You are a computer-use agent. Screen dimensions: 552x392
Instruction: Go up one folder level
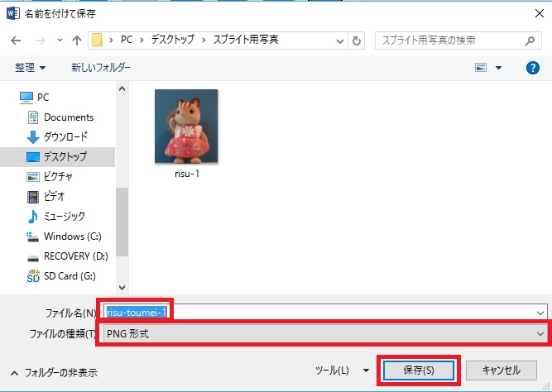(x=77, y=41)
